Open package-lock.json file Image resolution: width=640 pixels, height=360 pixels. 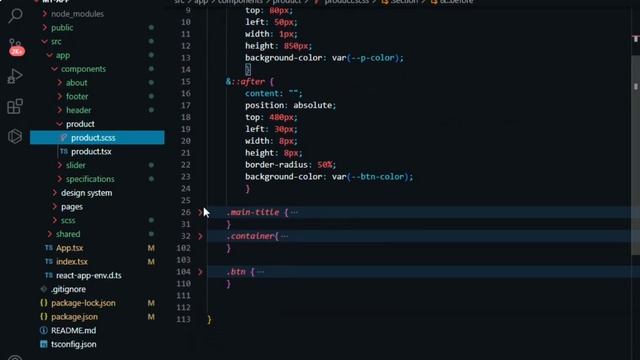(83, 303)
